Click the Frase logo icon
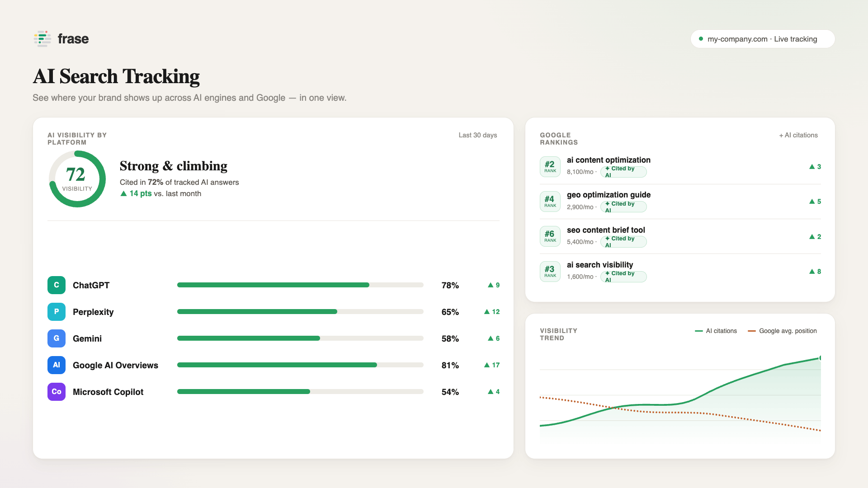The image size is (868, 488). pyautogui.click(x=42, y=39)
